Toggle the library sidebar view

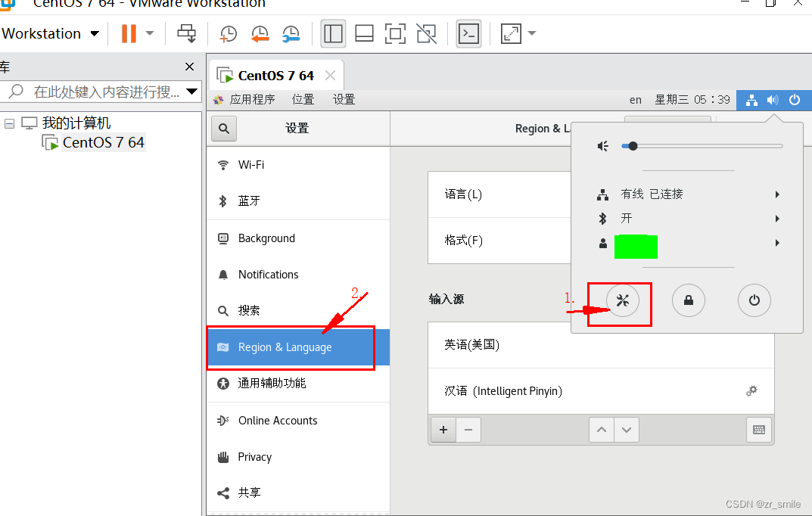click(333, 33)
